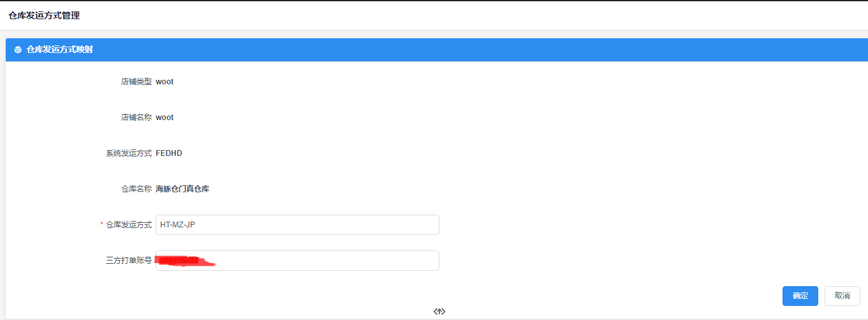Image resolution: width=868 pixels, height=320 pixels.
Task: Confirm mapping with 确定 button
Action: coord(800,296)
